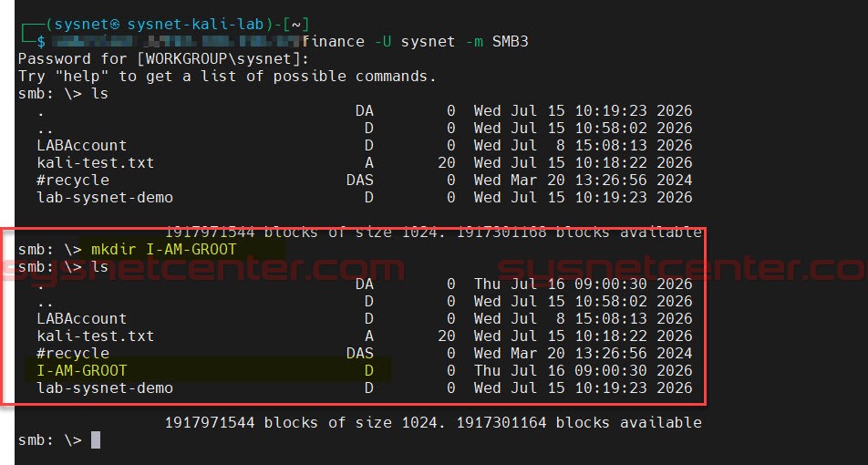Select the word "finance" in the command line

click(334, 42)
